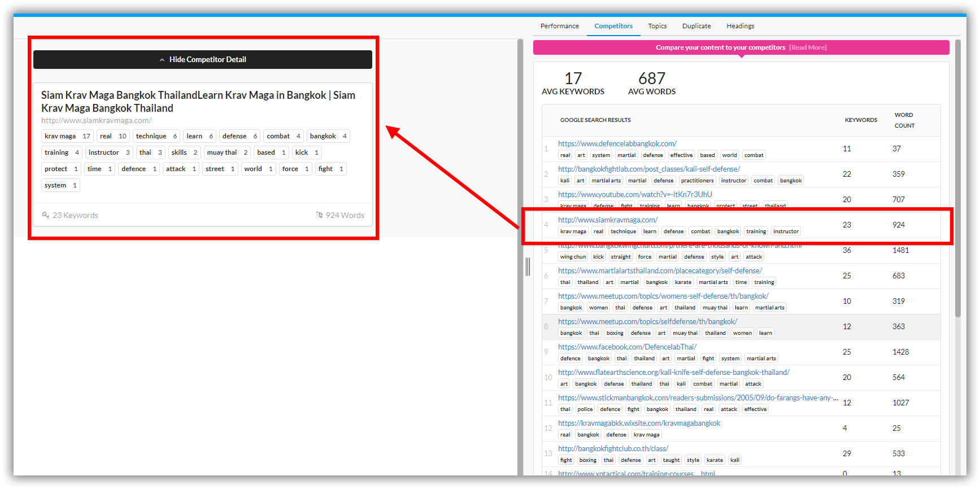Open the youtube.com watch result link
This screenshot has width=980, height=489.
[635, 194]
